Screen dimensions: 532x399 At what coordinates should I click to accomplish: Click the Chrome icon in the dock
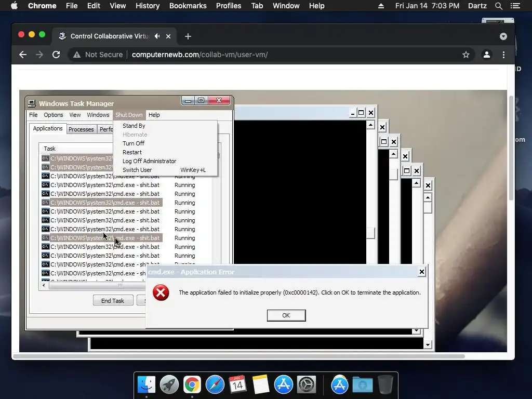[x=192, y=385]
